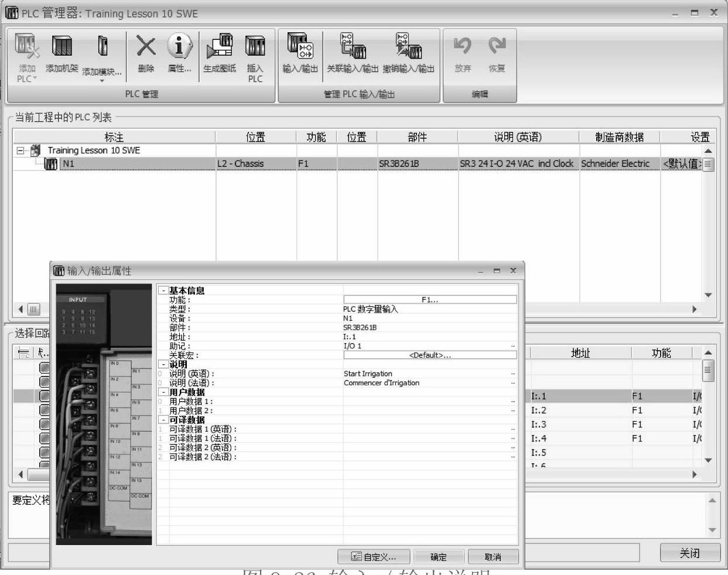Open Properties (属性) info icon
Image resolution: width=728 pixels, height=575 pixels.
(x=179, y=46)
